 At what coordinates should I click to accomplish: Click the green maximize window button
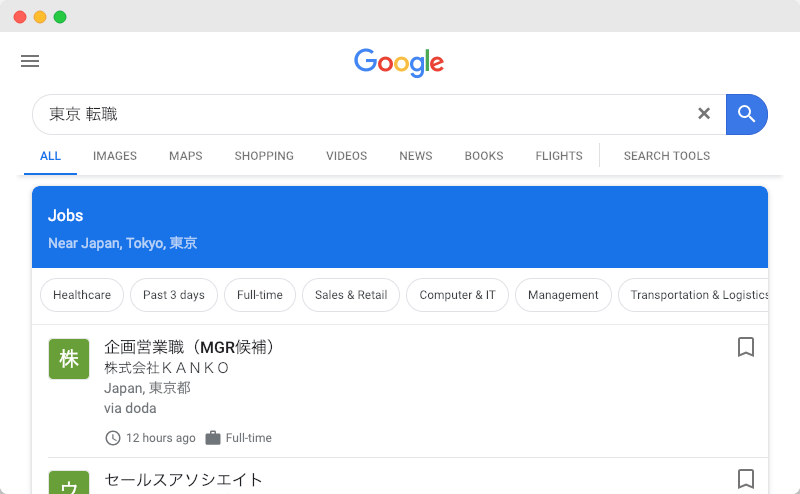coord(60,17)
